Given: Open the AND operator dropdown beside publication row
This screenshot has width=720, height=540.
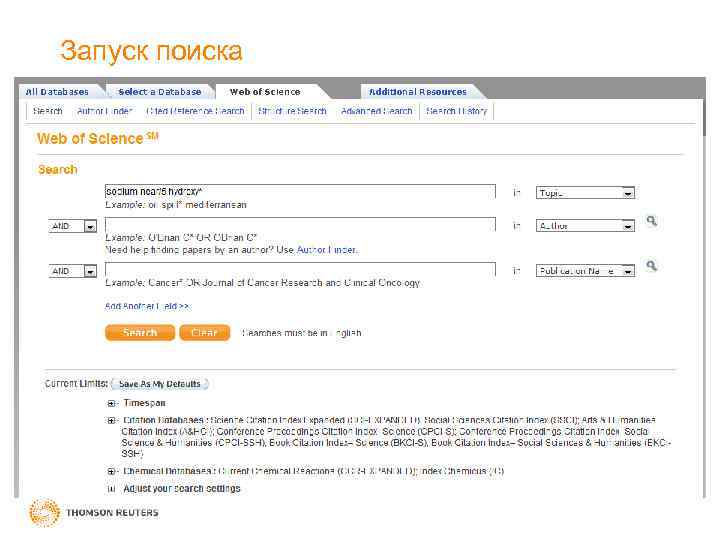Looking at the screenshot, I should pos(73,271).
